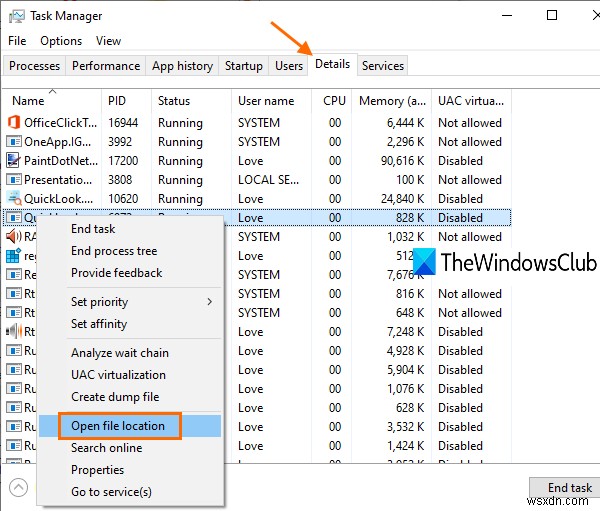
Task: Click the OneApp.IG... process icon
Action: [x=14, y=142]
